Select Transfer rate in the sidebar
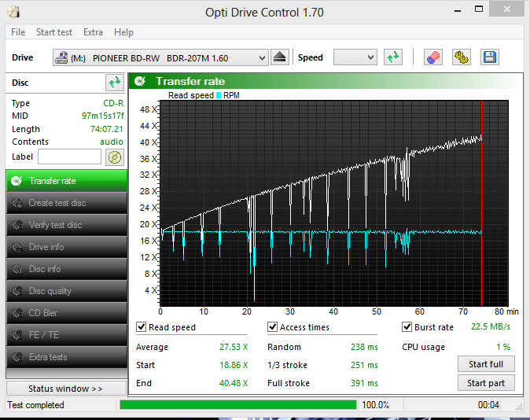Screen dimensions: 530x420 (x=67, y=181)
